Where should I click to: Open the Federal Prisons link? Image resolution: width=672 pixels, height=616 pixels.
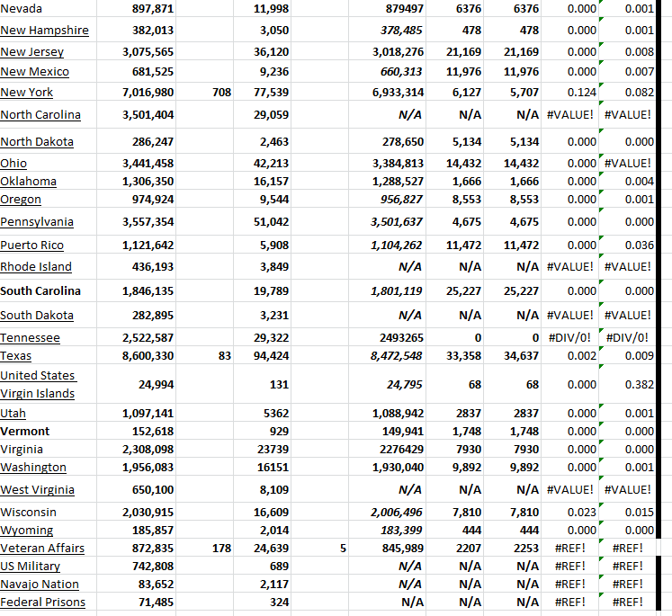tap(42, 602)
